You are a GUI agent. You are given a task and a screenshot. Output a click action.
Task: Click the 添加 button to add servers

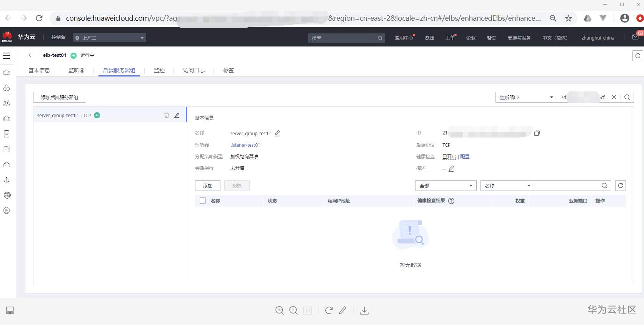tap(208, 186)
